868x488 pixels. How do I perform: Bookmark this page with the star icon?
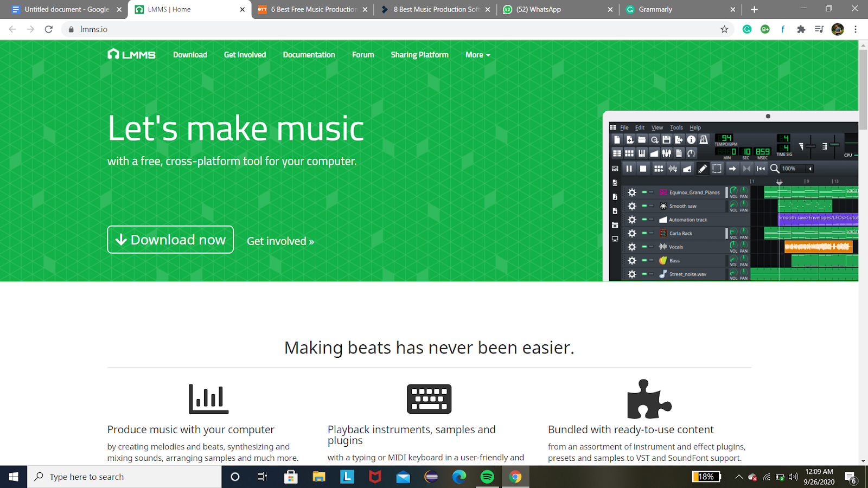pos(724,29)
